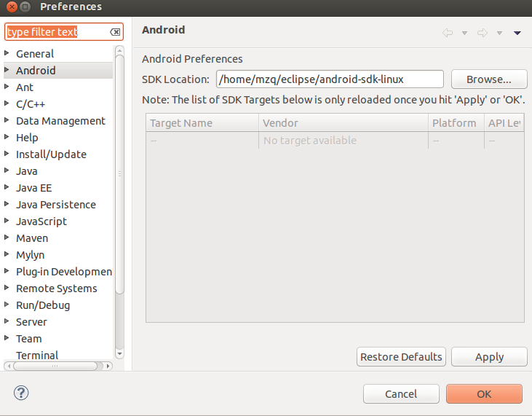Click the Target Name column header
532x416 pixels.
click(x=202, y=123)
